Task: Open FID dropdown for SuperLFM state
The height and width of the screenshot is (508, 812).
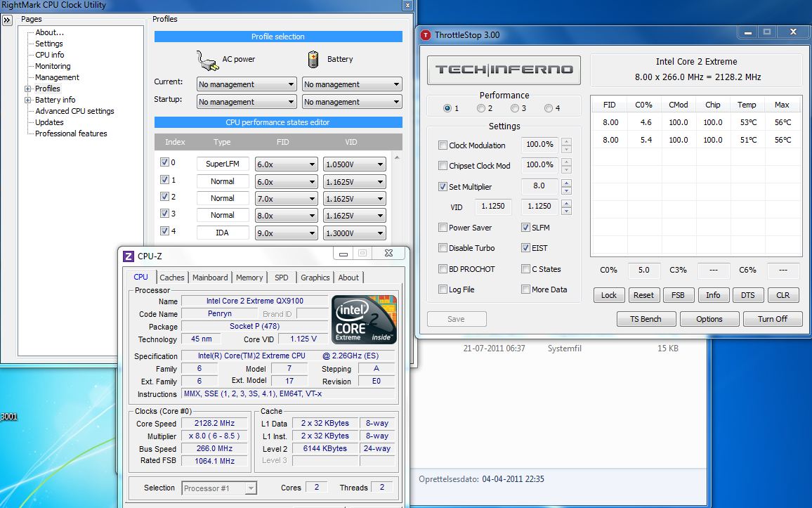Action: [287, 164]
